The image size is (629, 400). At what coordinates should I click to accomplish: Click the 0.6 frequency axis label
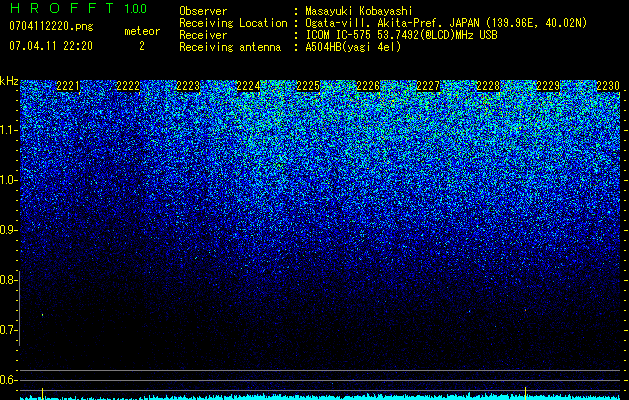8,380
